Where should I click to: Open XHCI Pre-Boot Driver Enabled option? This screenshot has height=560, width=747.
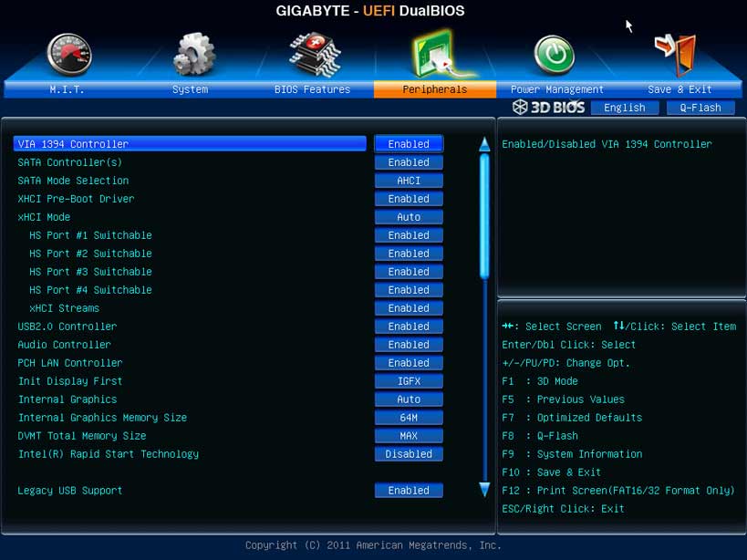tap(409, 199)
